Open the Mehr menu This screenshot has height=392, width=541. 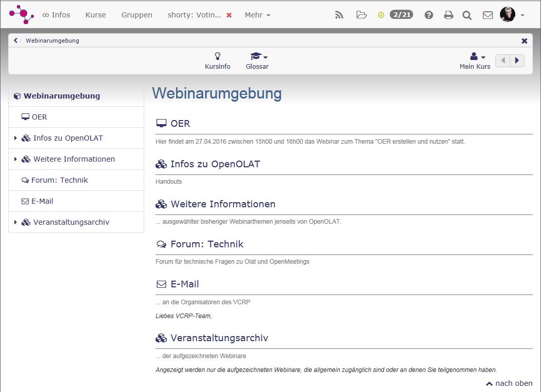coord(257,15)
